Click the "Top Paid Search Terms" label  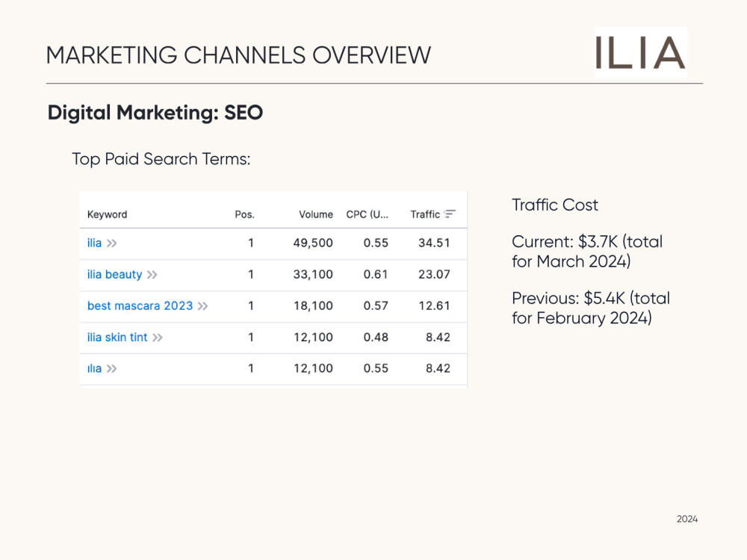pyautogui.click(x=161, y=159)
